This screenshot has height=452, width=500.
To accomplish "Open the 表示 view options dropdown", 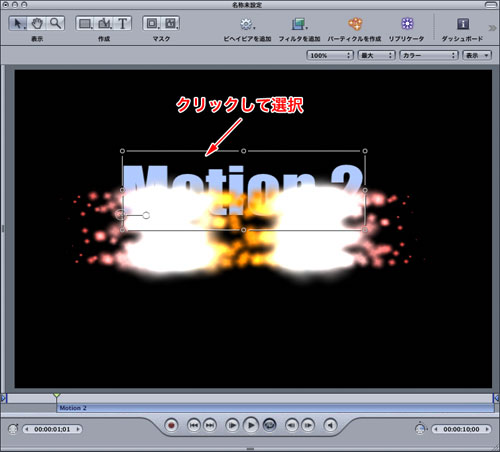I will [477, 55].
